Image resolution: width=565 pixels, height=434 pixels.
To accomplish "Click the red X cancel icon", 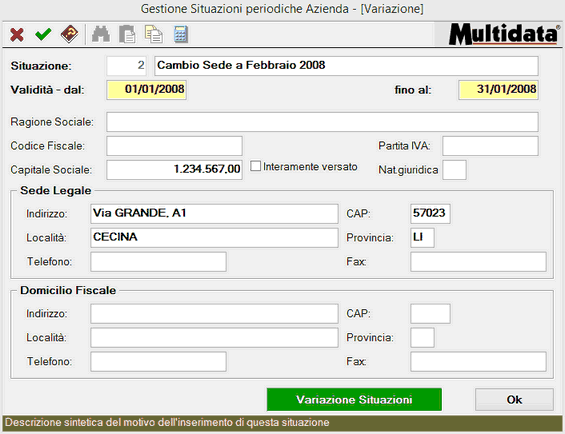I will pos(17,35).
